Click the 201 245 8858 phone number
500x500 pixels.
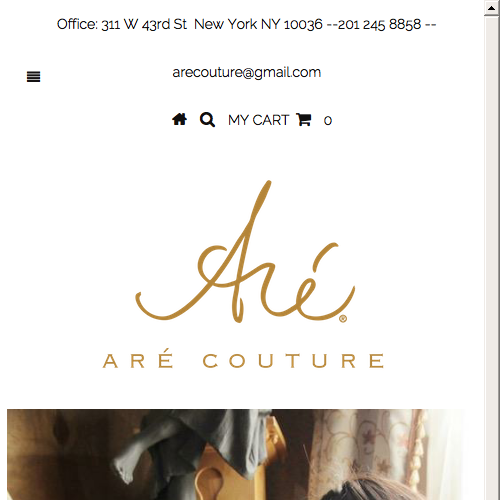tap(379, 24)
